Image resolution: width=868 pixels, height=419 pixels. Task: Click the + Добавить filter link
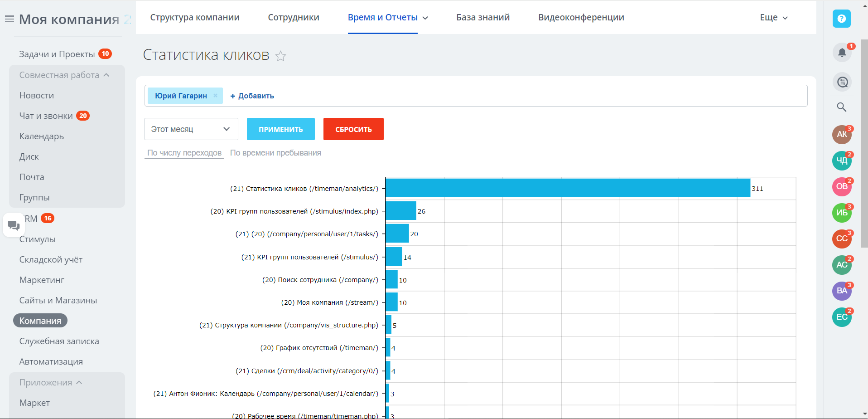tap(252, 96)
